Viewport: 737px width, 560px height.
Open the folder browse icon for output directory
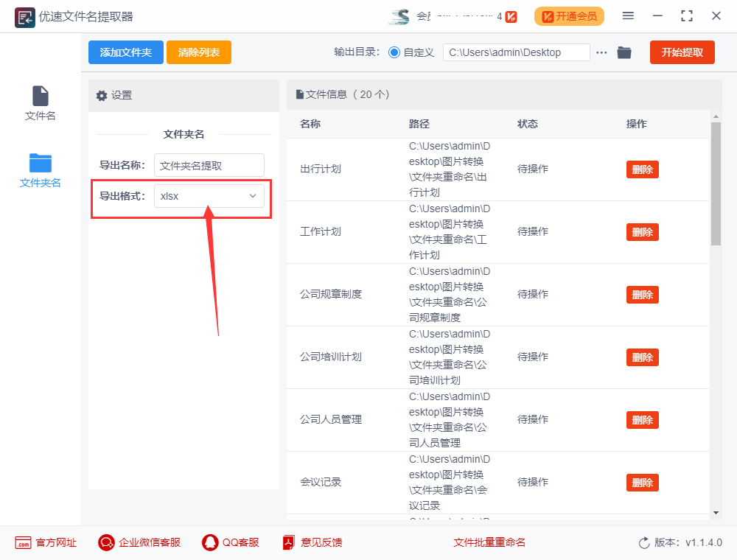(624, 52)
